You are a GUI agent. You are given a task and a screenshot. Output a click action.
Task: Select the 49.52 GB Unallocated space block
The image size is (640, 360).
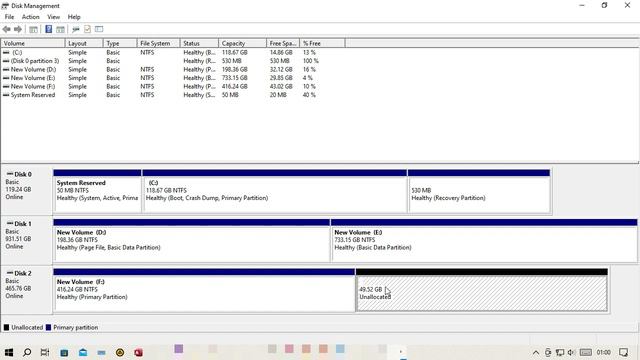(x=482, y=290)
